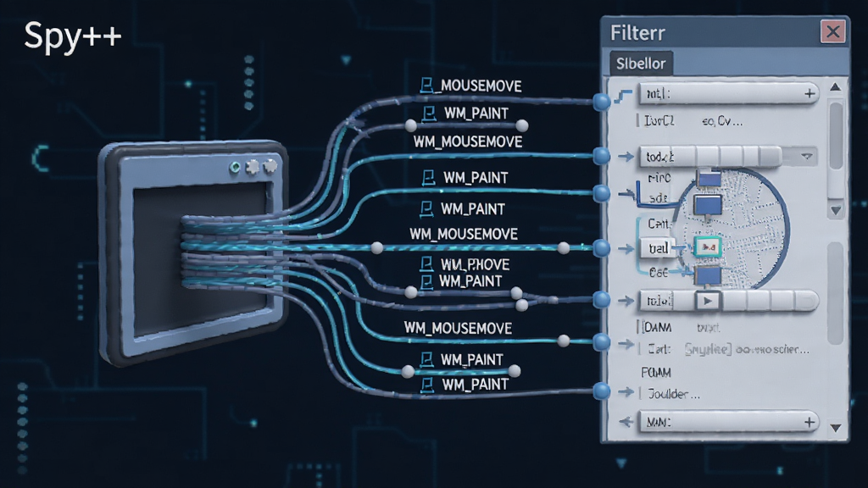
Task: Click the topmost blue square node in the circle
Action: pyautogui.click(x=709, y=178)
